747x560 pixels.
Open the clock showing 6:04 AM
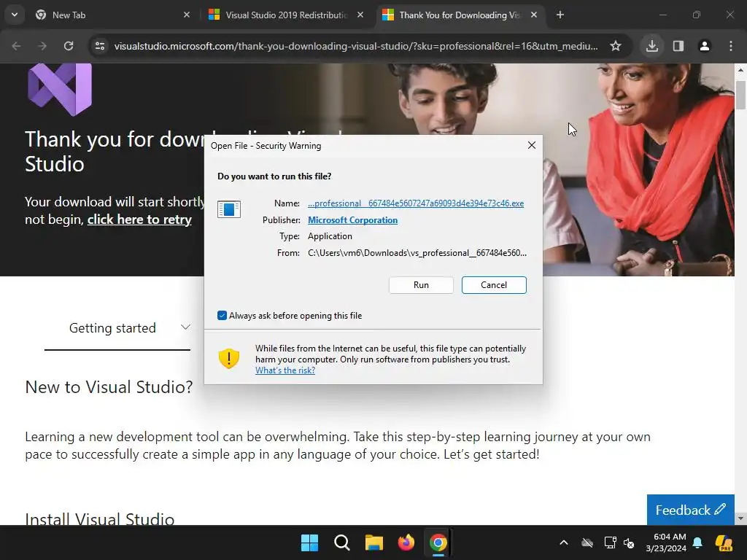click(666, 542)
